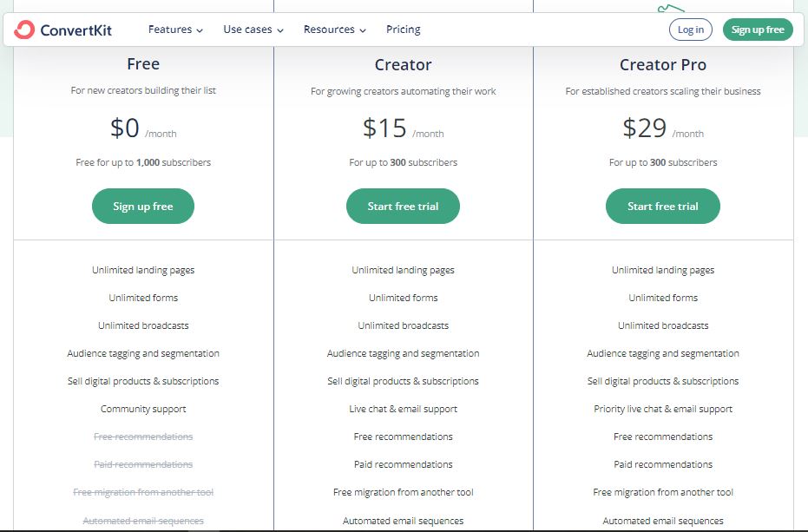Click the Creator Pro plan title
Image resolution: width=808 pixels, height=532 pixels.
pos(663,64)
